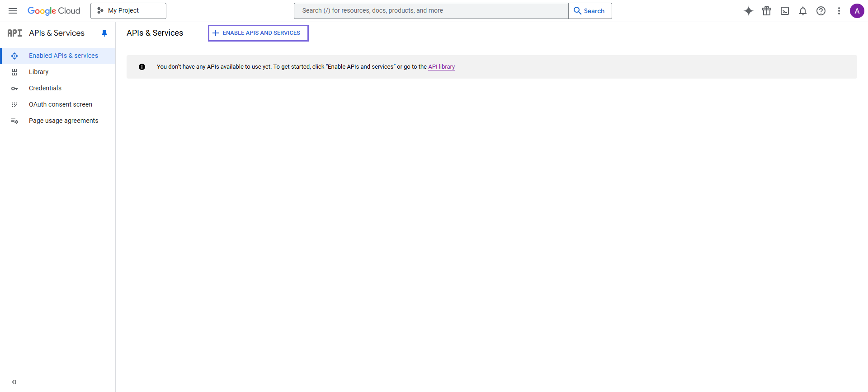Toggle the pin next to APIs & Services
Image resolution: width=868 pixels, height=392 pixels.
tap(104, 33)
